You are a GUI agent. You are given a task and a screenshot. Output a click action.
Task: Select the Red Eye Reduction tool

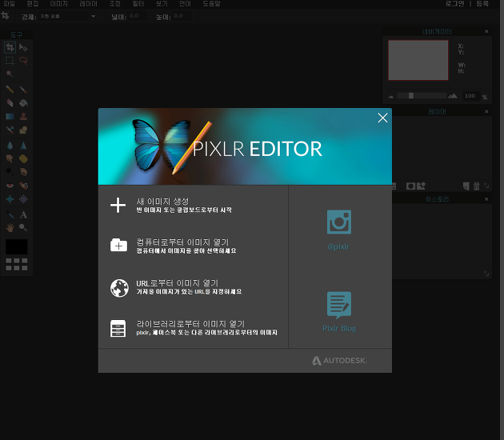(10, 186)
